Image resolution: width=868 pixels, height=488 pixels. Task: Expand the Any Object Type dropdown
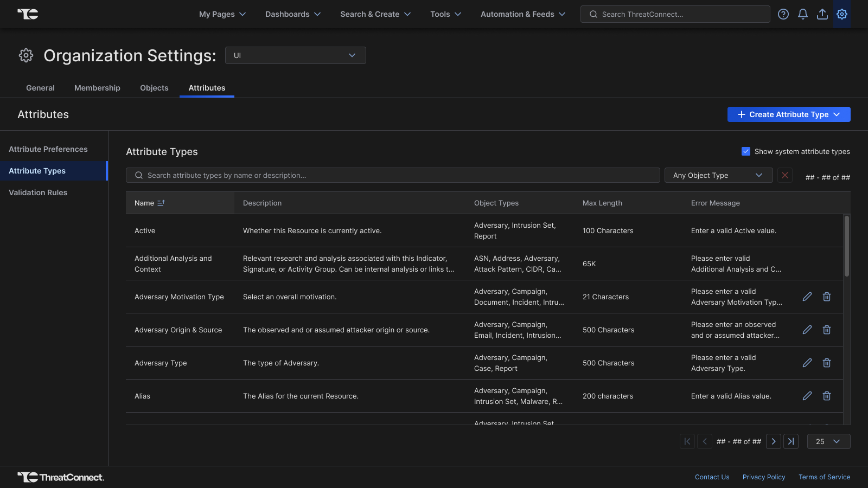(x=718, y=175)
